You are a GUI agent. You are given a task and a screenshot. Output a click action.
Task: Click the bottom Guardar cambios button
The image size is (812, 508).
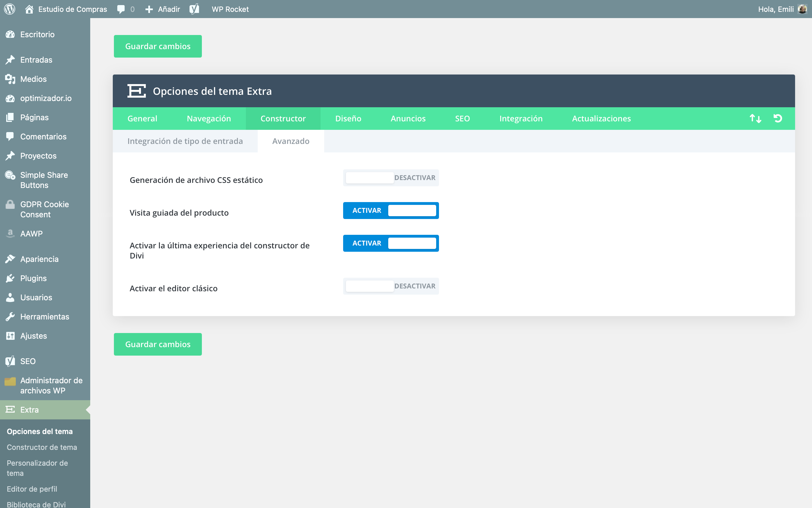[158, 344]
